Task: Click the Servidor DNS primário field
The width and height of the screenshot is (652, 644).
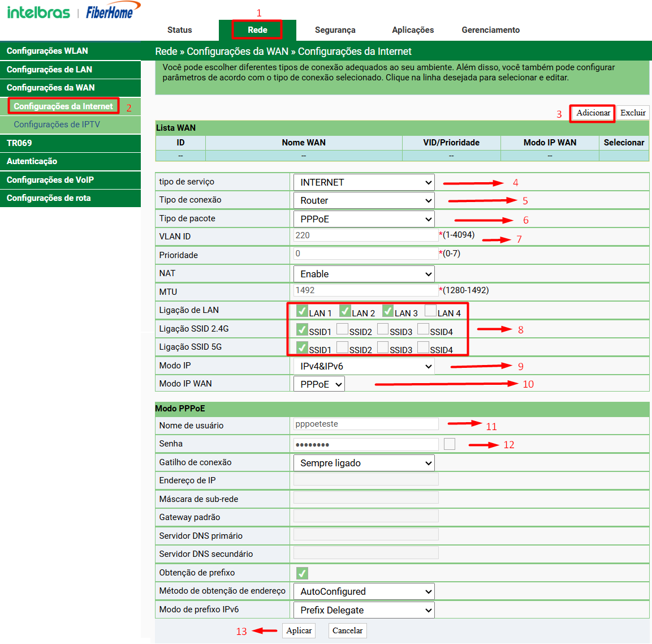Action: tap(366, 535)
